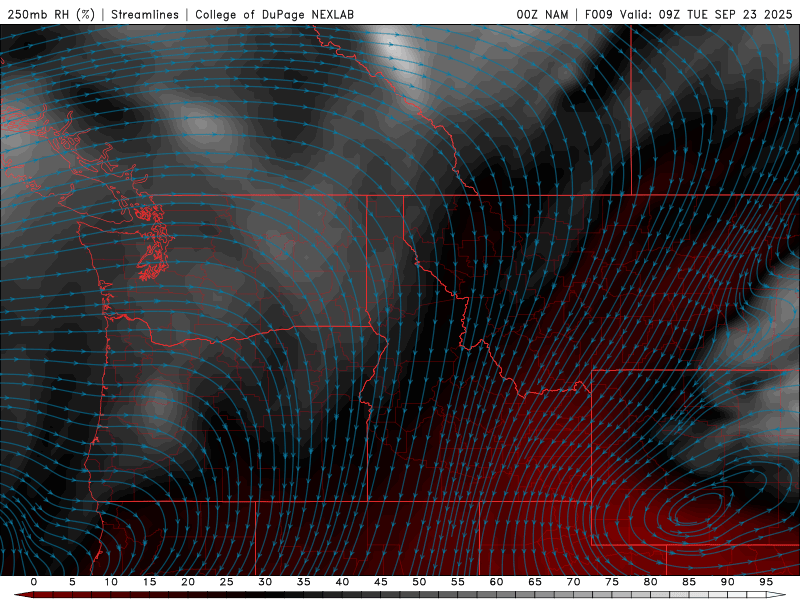
Task: Click the "250mb RH (%)" title text
Action: coord(51,14)
